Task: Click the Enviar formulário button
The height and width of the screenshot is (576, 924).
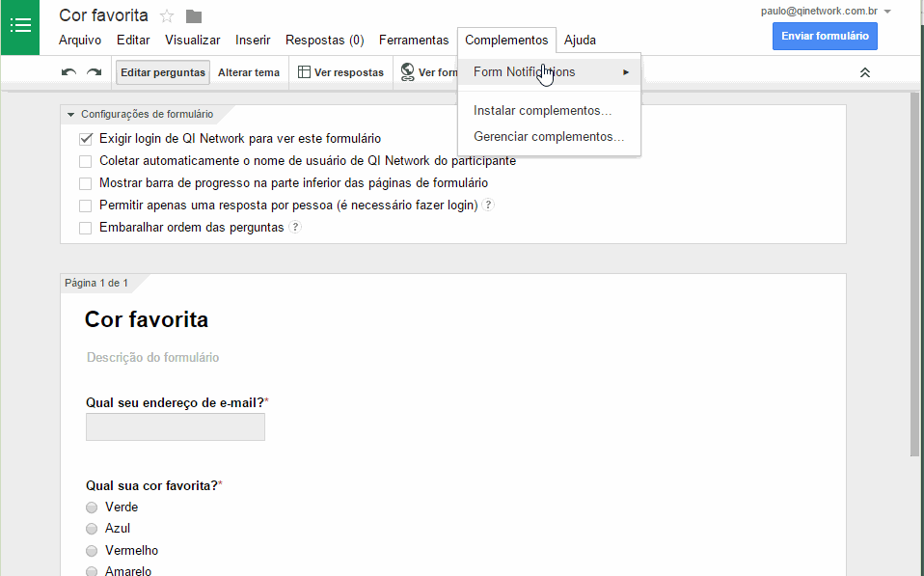Action: (825, 37)
